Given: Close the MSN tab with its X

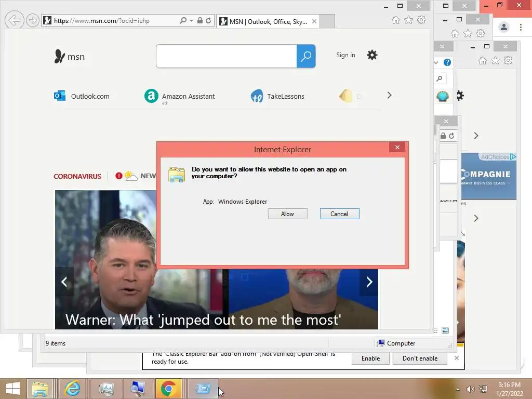Looking at the screenshot, I should point(314,21).
